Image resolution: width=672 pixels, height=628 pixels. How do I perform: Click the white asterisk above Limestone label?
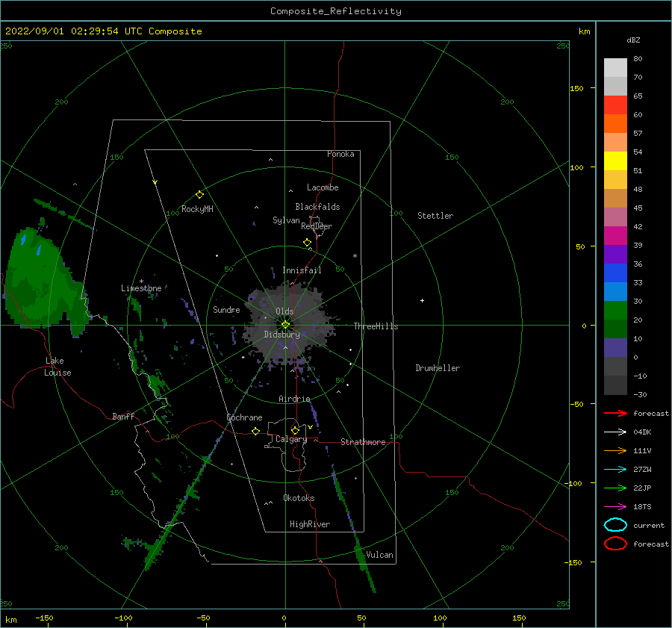[141, 282]
